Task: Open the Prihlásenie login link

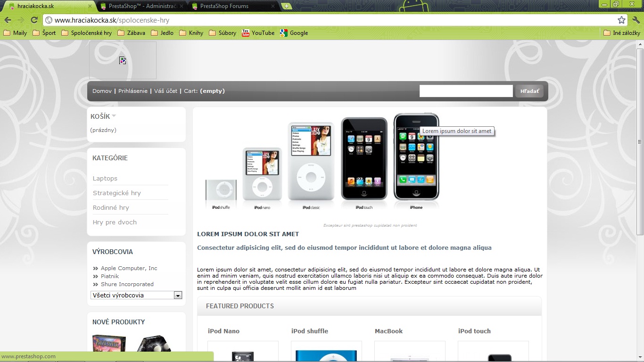Action: click(x=133, y=91)
